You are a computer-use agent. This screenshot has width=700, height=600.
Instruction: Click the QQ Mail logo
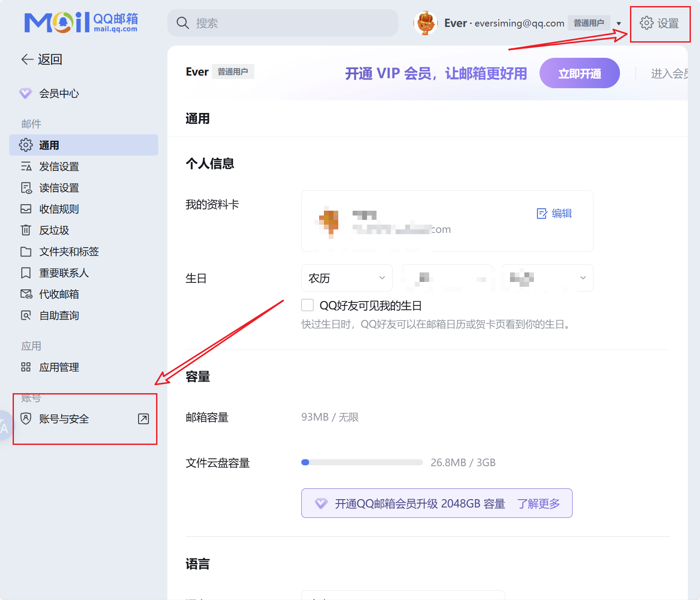pyautogui.click(x=81, y=23)
